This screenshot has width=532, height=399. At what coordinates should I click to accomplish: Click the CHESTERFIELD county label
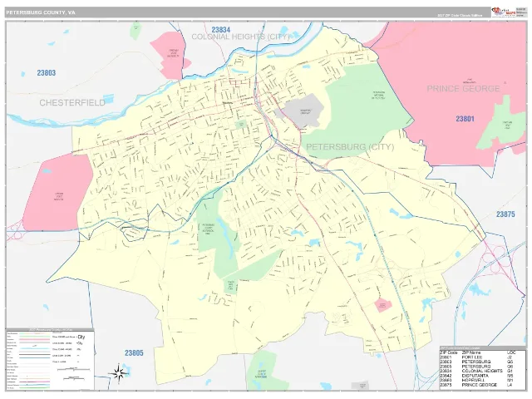72,103
